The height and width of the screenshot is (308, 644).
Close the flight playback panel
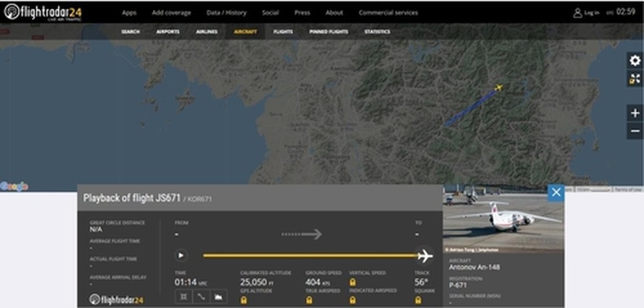[555, 193]
